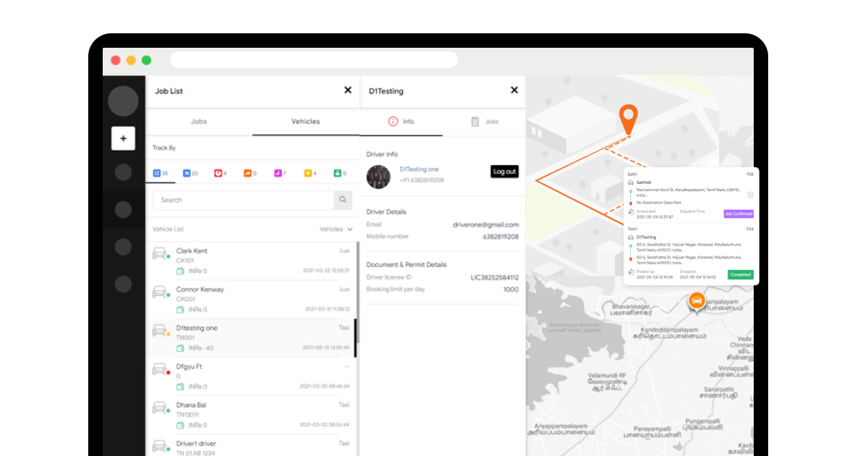Click the browser address bar
The image size is (868, 456).
pyautogui.click(x=314, y=60)
